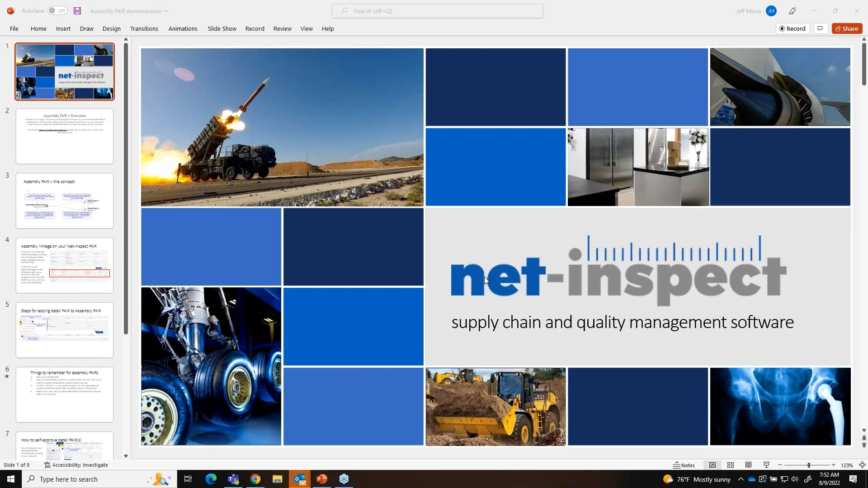Open the Animations ribbon tab

pos(183,28)
